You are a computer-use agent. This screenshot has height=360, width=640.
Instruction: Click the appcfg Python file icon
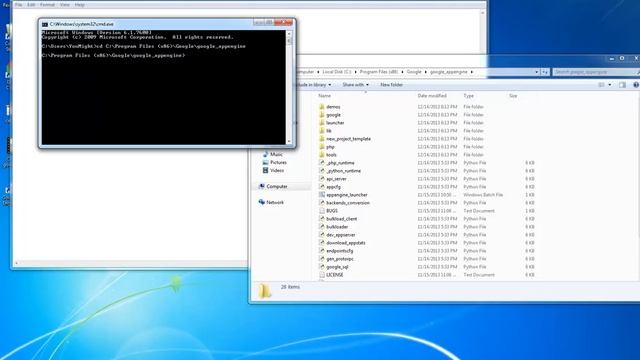click(322, 187)
